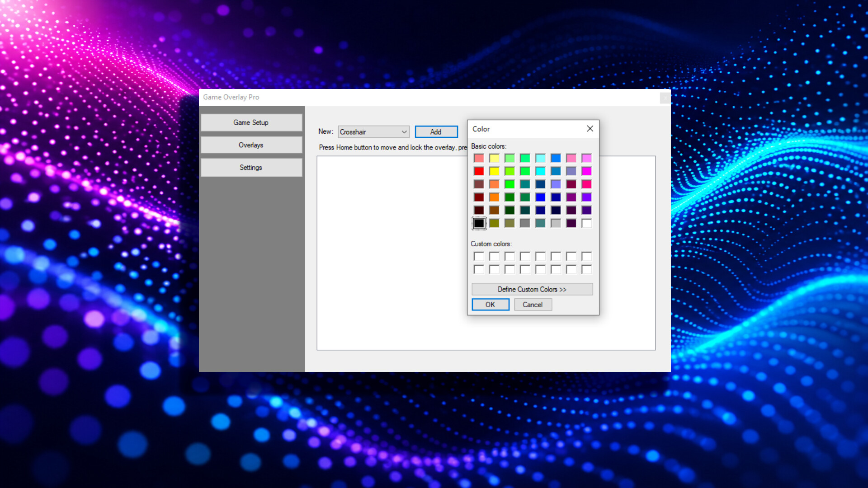The height and width of the screenshot is (488, 868).
Task: Pick the olive swatch next to black
Action: [494, 223]
